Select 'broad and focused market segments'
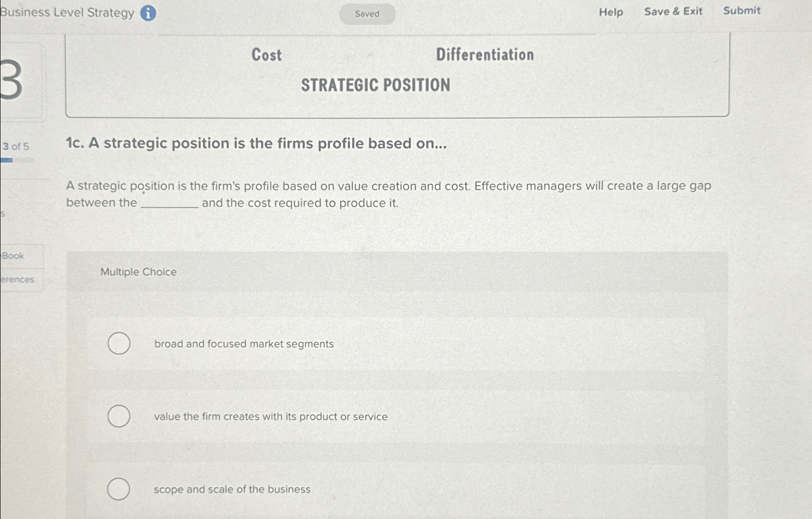Image resolution: width=812 pixels, height=519 pixels. [x=119, y=344]
